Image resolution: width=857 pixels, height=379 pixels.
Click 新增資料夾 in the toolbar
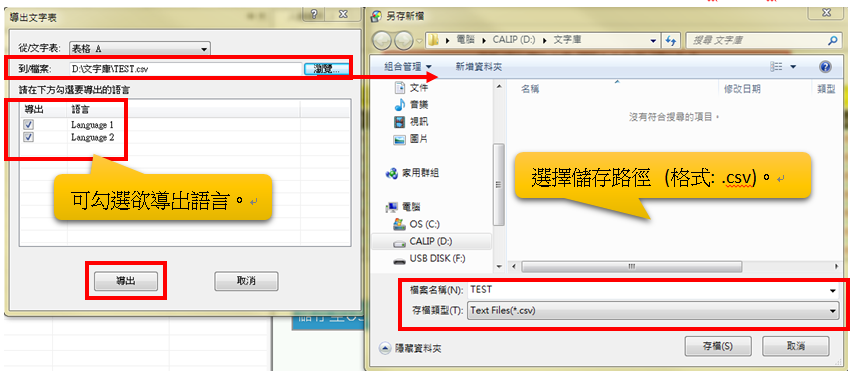tap(479, 67)
